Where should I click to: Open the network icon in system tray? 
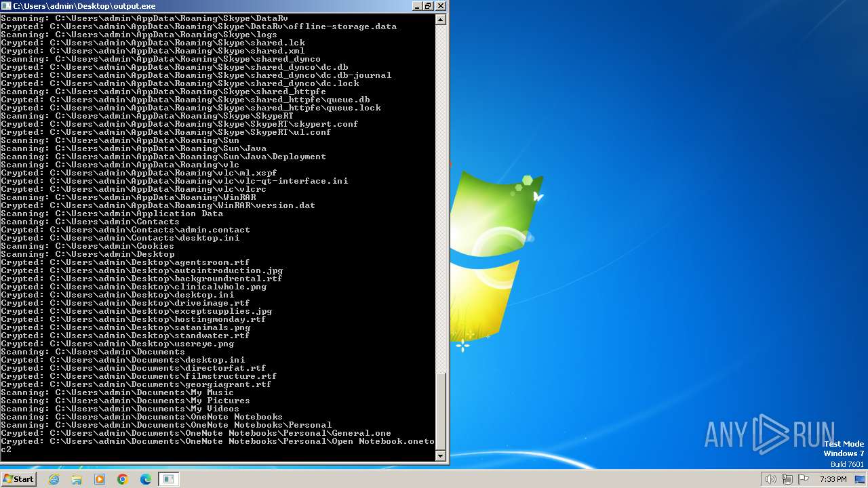(x=787, y=479)
